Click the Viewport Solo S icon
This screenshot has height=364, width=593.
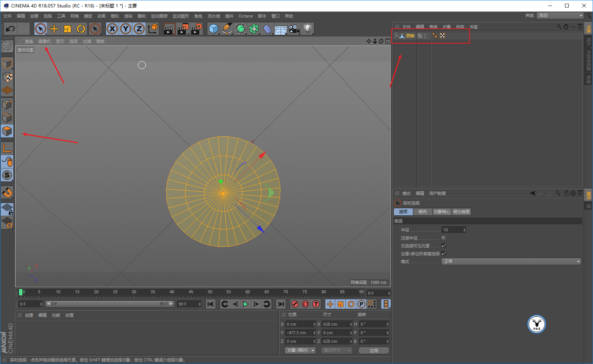pyautogui.click(x=7, y=175)
